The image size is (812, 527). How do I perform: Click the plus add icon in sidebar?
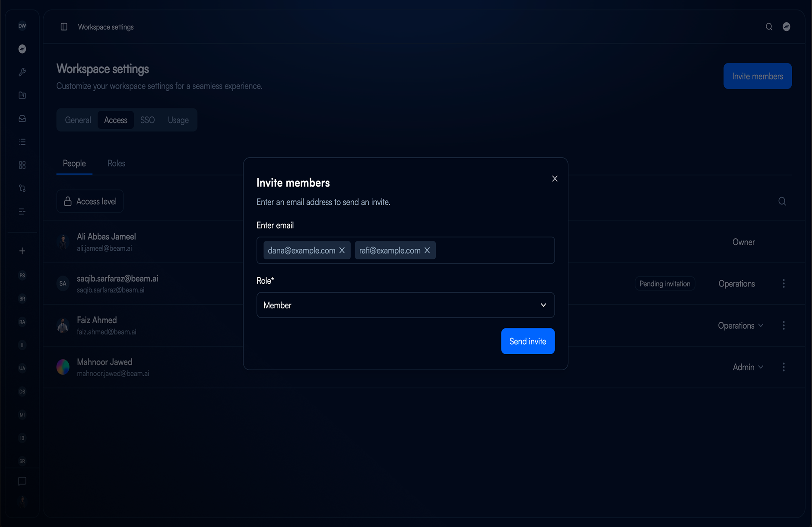(x=22, y=251)
